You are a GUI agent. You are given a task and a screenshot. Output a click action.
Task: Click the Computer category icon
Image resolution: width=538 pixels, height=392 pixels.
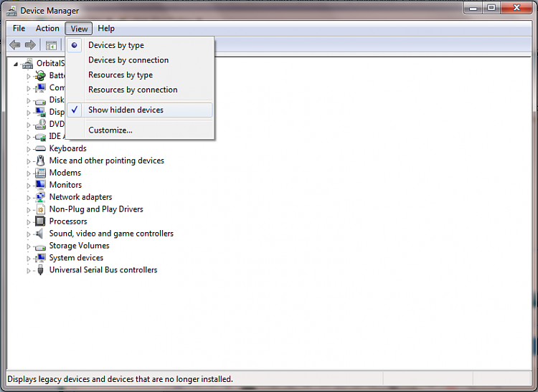tap(40, 87)
